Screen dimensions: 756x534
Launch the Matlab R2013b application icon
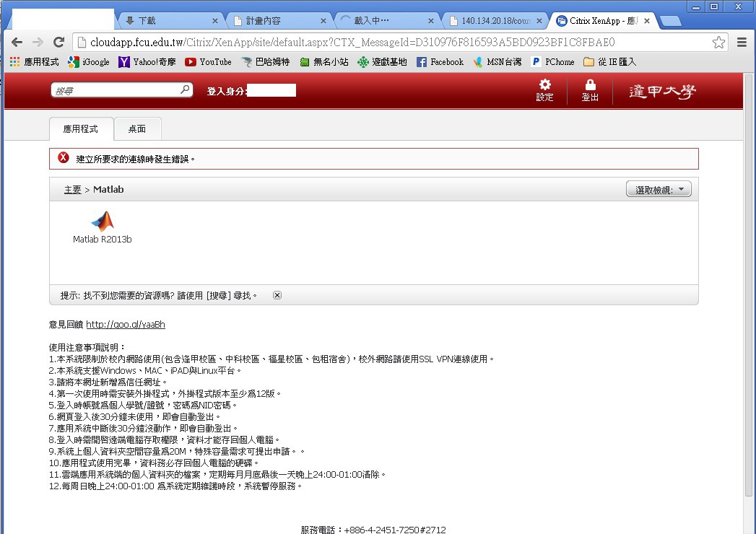coord(103,227)
